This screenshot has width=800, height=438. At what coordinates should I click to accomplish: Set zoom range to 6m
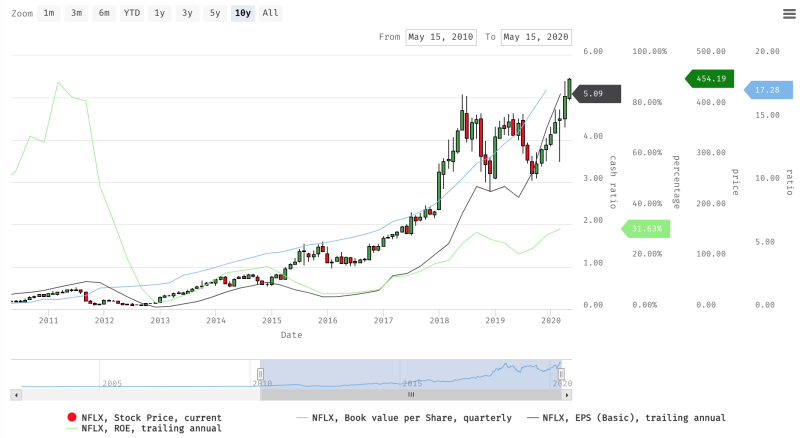[104, 13]
